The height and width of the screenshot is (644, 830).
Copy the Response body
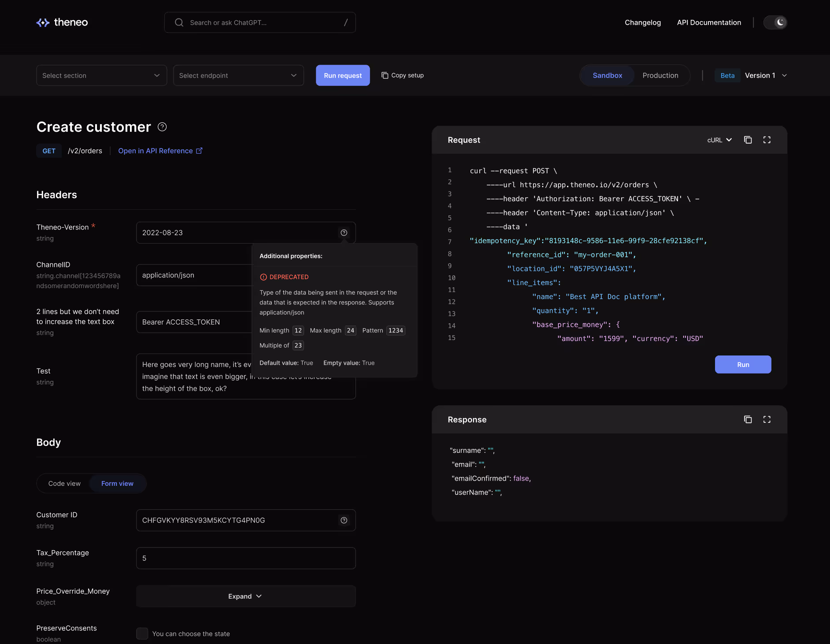pos(748,419)
